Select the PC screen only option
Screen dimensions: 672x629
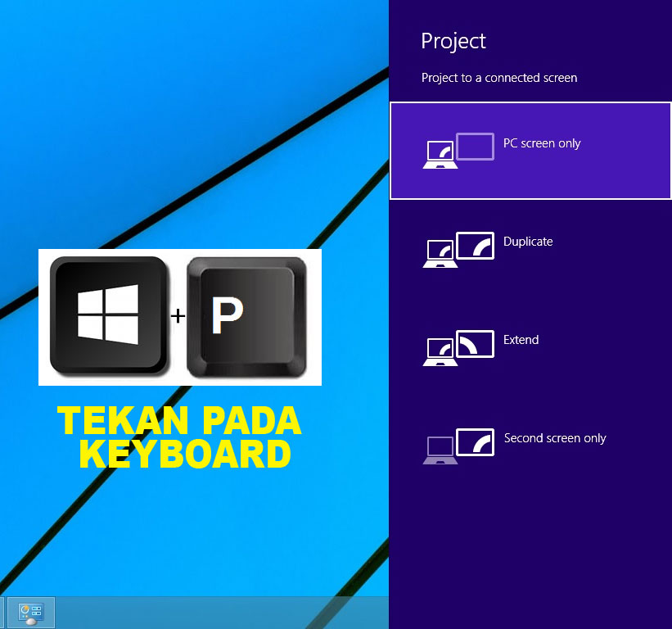click(530, 151)
